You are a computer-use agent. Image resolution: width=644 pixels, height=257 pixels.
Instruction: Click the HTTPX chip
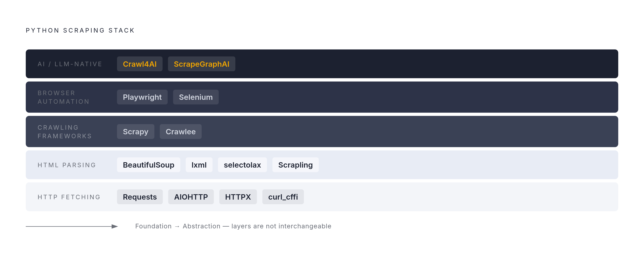238,197
